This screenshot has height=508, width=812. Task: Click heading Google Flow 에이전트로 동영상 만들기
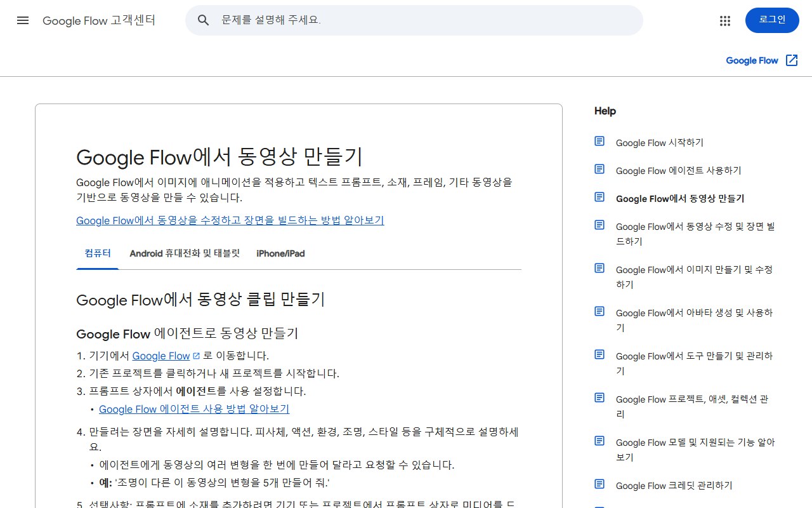tap(187, 333)
